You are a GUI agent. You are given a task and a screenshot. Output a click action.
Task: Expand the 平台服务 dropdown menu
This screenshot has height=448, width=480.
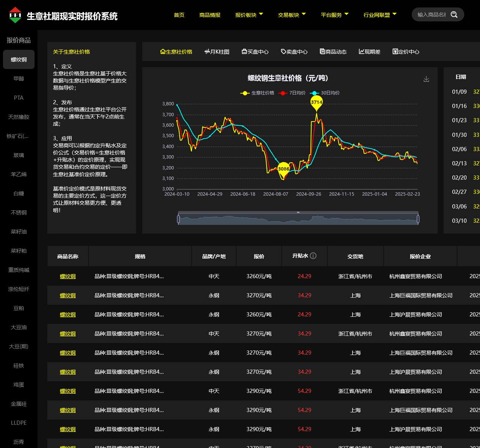(x=334, y=15)
